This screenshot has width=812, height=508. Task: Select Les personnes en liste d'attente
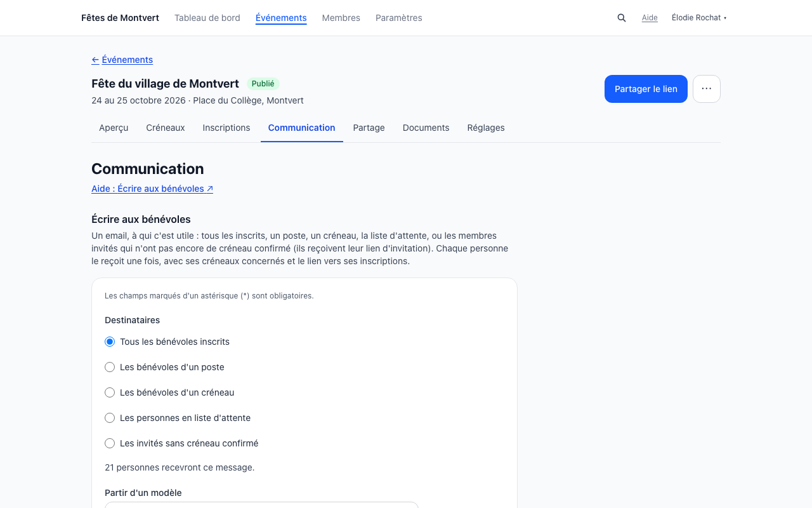click(x=110, y=418)
